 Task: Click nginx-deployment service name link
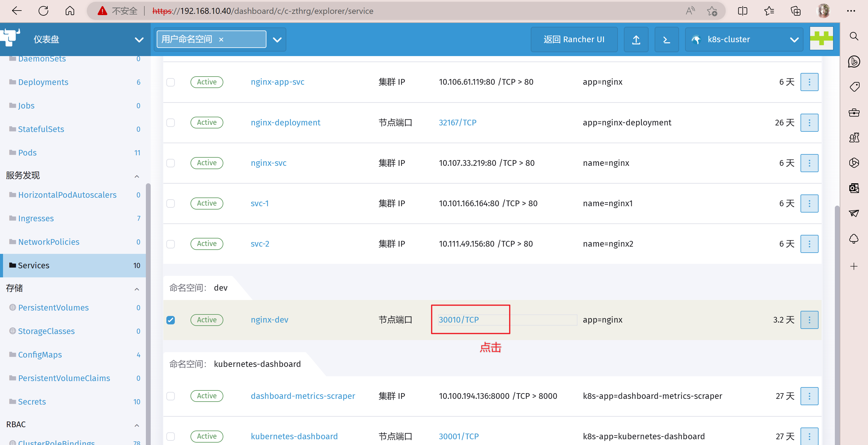[x=285, y=122]
